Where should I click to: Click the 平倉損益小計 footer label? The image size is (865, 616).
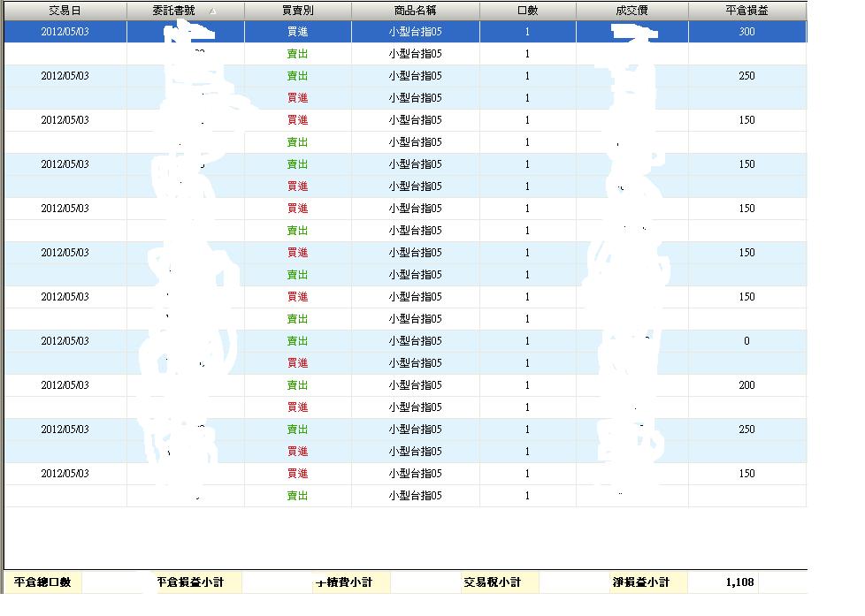pos(190,582)
